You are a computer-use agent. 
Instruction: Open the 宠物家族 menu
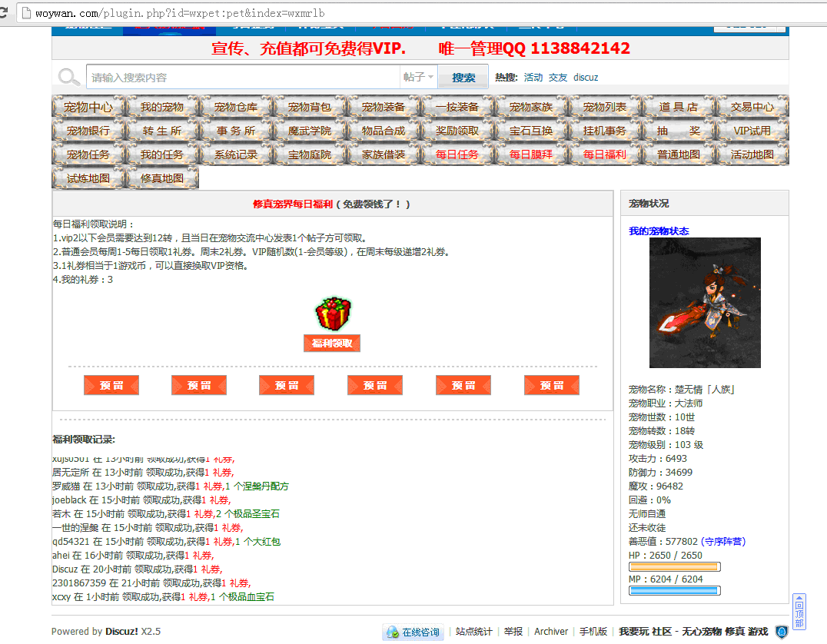(531, 107)
